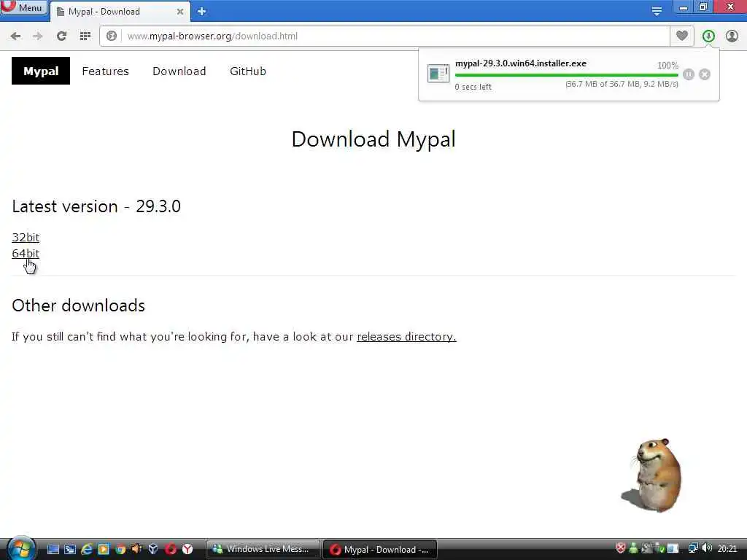Click the installer file icon in downloads popup
This screenshot has width=747, height=560.
[x=438, y=74]
